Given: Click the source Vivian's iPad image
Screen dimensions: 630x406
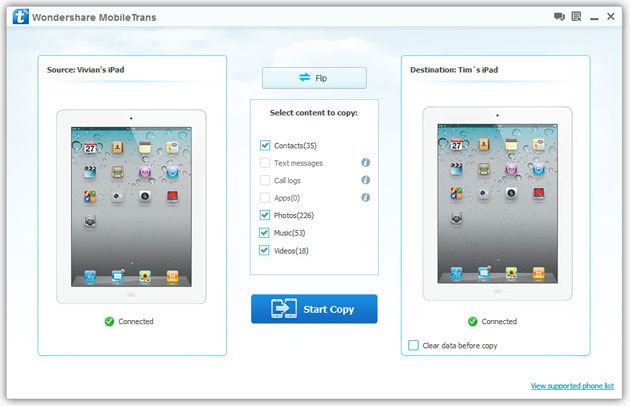Looking at the screenshot, I should click(131, 207).
